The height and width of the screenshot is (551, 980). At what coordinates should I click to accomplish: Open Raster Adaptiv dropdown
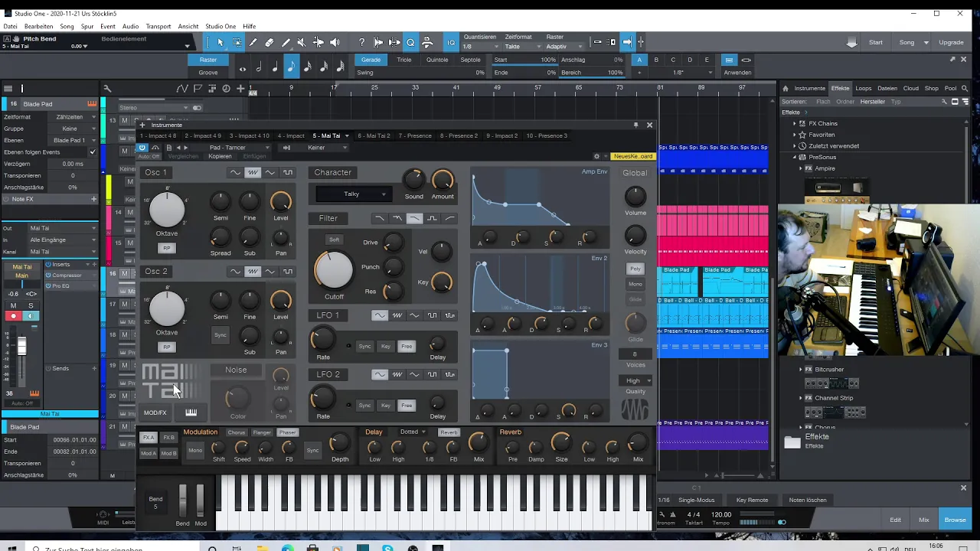pos(566,47)
